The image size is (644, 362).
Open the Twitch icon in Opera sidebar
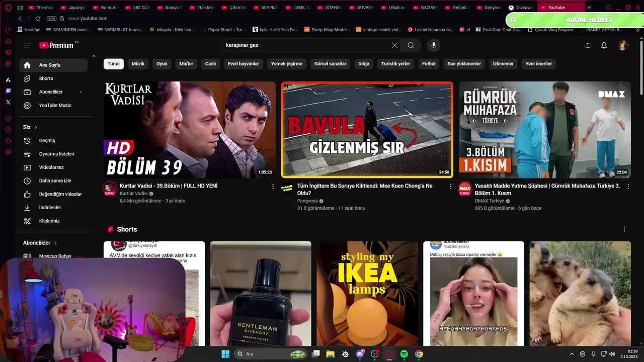tap(8, 91)
